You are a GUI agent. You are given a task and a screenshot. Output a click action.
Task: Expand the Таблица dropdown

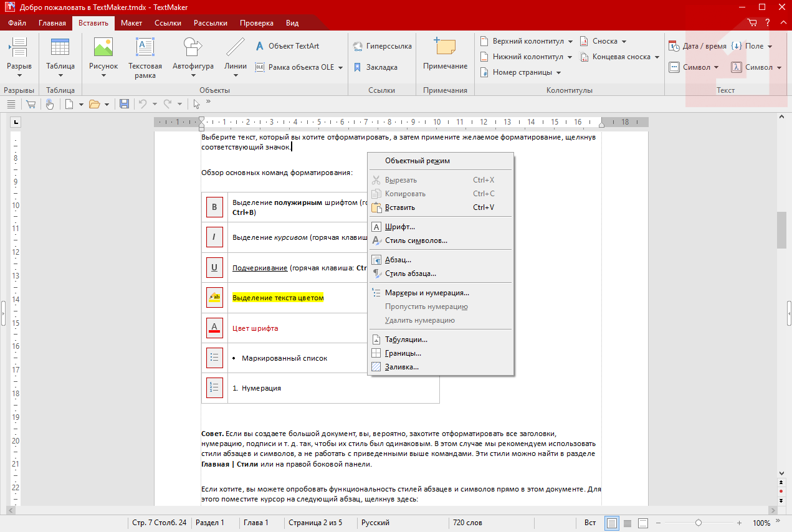(60, 75)
